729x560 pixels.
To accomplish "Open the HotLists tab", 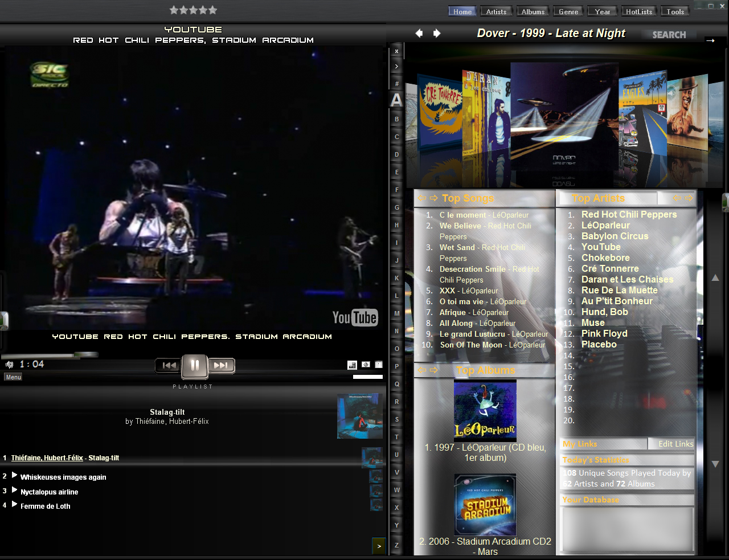I will tap(639, 11).
